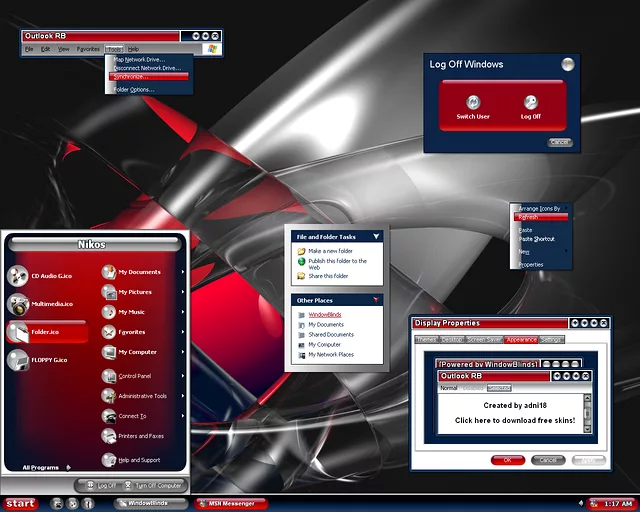The width and height of the screenshot is (640, 512).
Task: Expand All Programs list
Action: tap(46, 467)
